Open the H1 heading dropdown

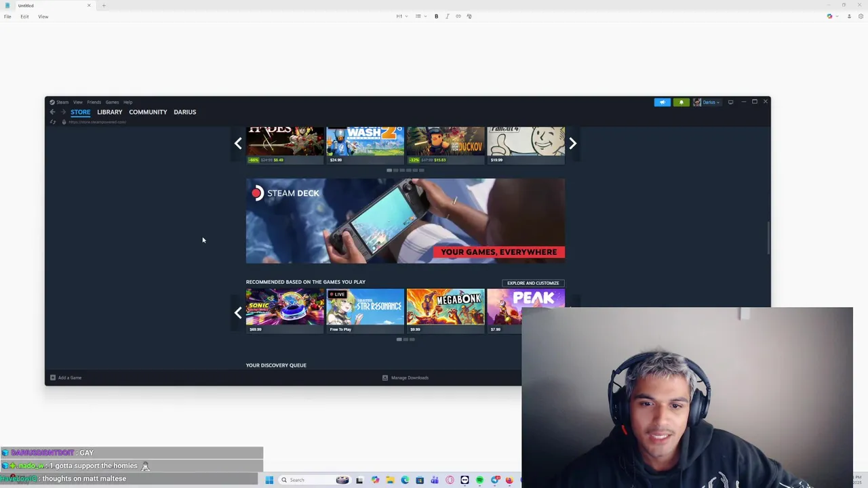401,16
